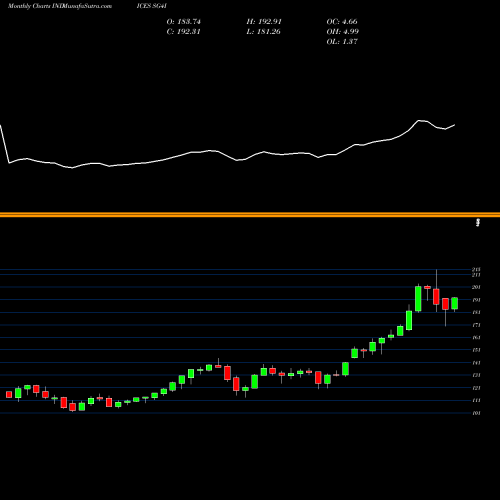Click the 151 price axis label
The height and width of the screenshot is (500, 500).
[476, 350]
